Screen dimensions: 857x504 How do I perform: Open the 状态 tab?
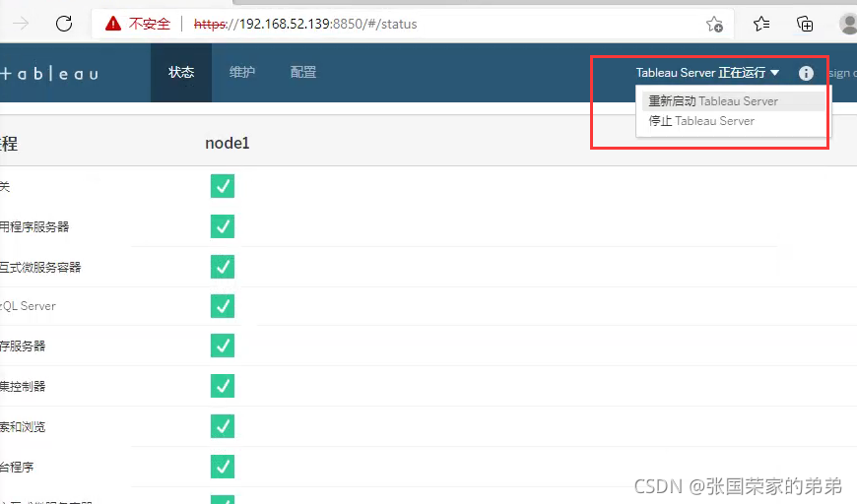click(181, 72)
